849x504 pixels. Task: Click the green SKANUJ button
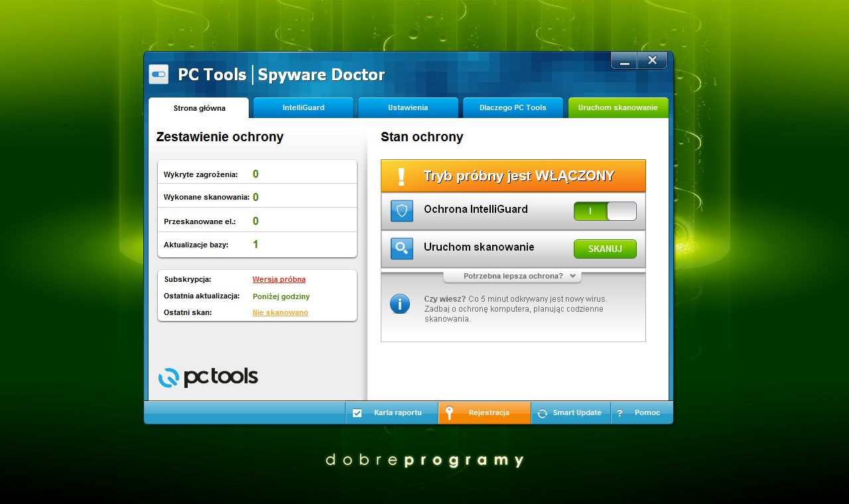[605, 249]
